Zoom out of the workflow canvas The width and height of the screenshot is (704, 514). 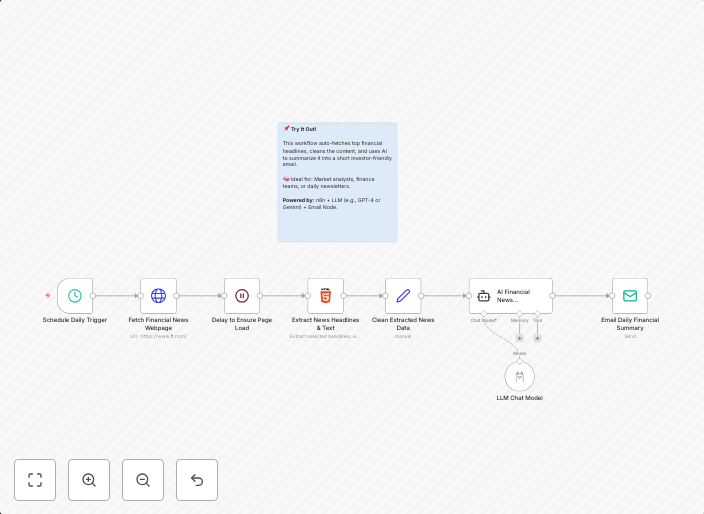pos(143,480)
